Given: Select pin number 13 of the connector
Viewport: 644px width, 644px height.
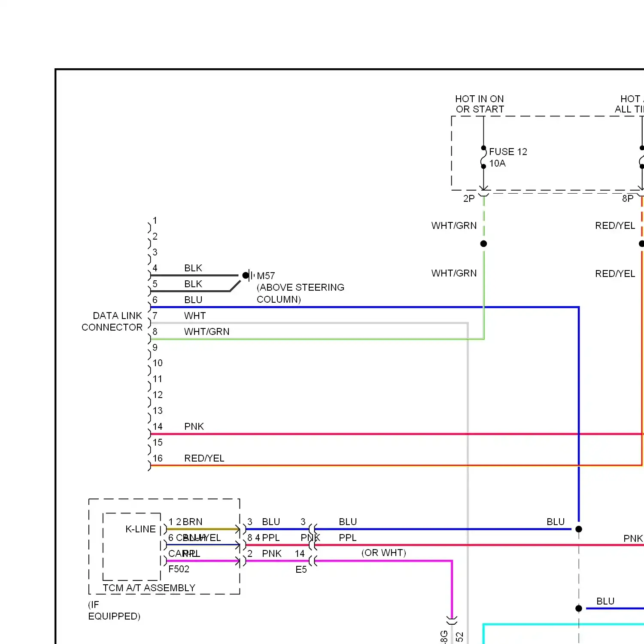Looking at the screenshot, I should [158, 411].
